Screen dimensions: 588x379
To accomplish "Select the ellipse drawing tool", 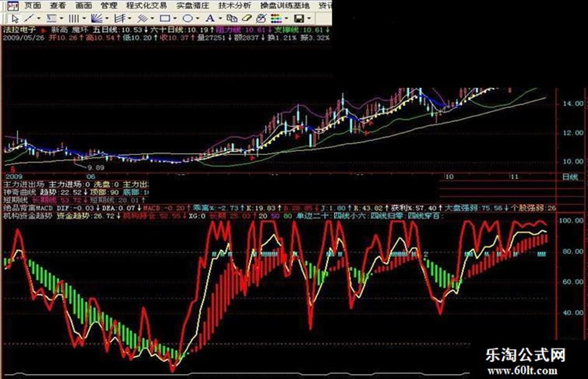I will (x=187, y=18).
